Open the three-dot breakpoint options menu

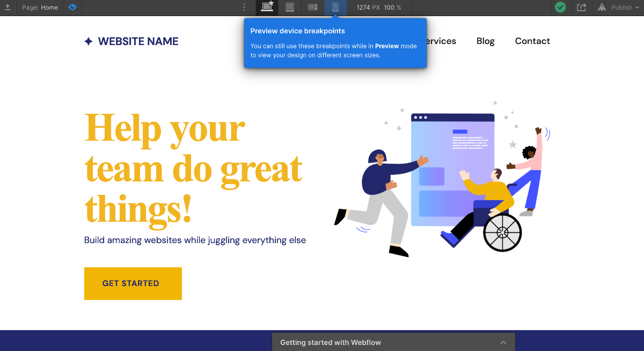coord(244,8)
